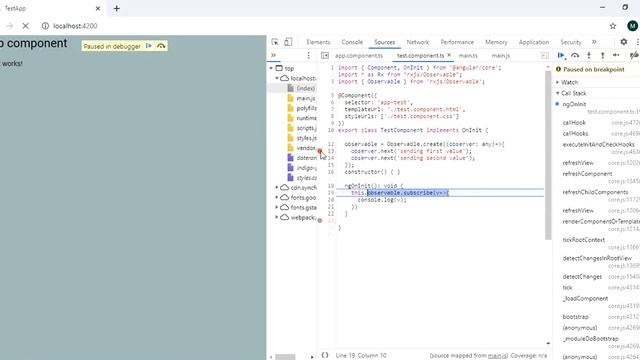The width and height of the screenshot is (640, 360).
Task: Toggle the device toolbar icon
Action: pos(288,42)
